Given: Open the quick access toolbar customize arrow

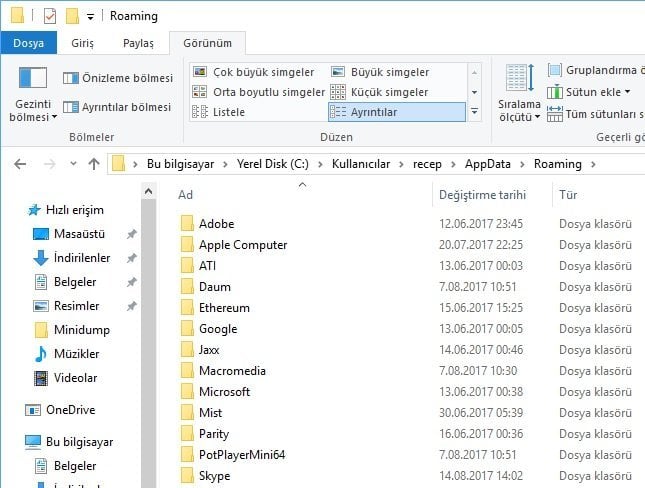Looking at the screenshot, I should [90, 17].
